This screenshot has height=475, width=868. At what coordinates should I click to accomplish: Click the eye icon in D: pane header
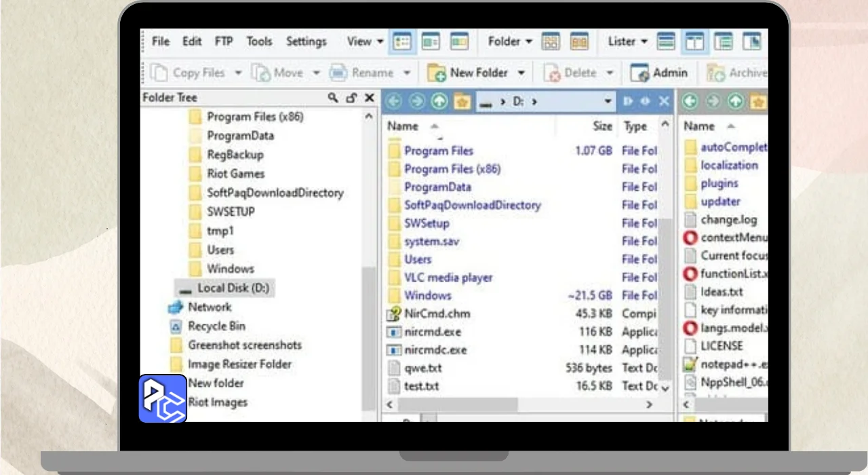[x=645, y=102]
